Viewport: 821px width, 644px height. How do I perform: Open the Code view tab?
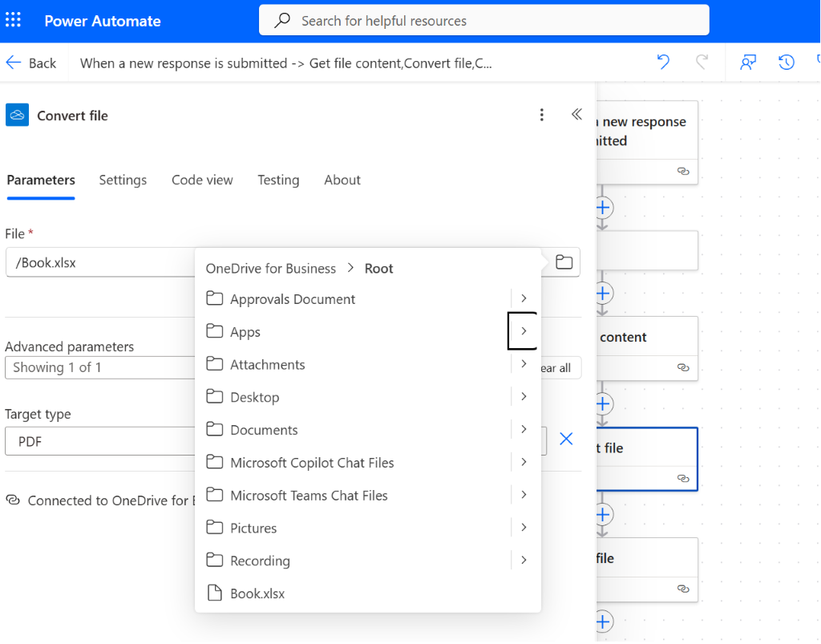coord(202,180)
